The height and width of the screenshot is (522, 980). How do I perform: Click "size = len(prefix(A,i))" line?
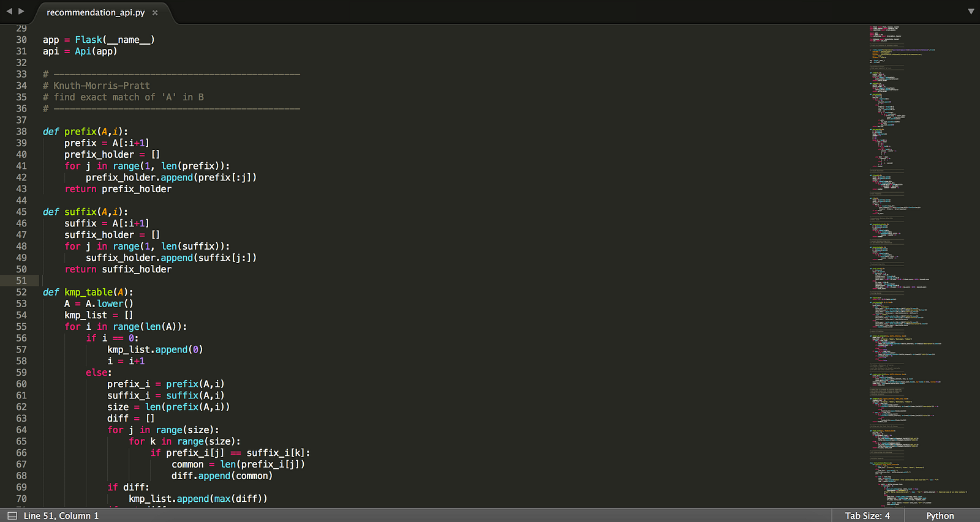click(168, 407)
